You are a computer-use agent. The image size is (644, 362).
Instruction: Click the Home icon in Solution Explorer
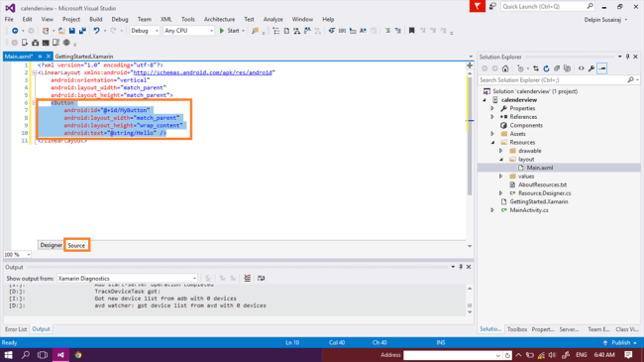click(x=505, y=68)
